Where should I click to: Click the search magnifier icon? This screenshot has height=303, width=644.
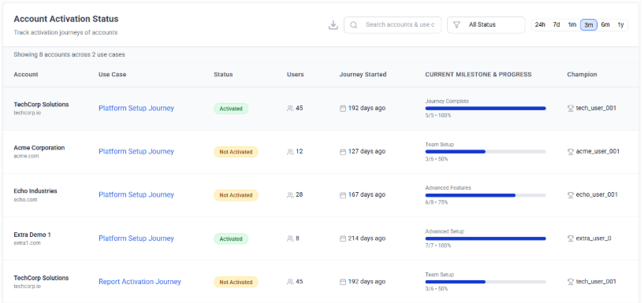coord(353,25)
